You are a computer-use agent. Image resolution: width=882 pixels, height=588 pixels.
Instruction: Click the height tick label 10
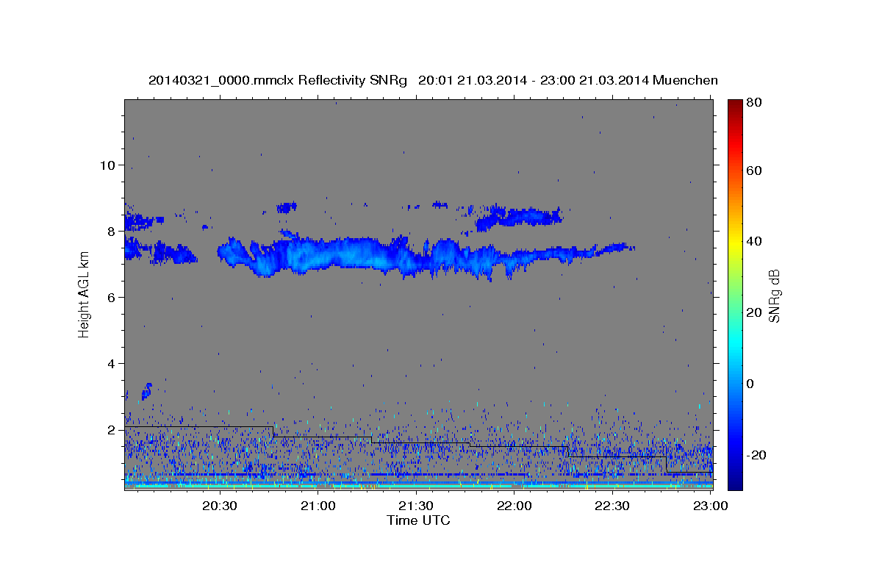click(107, 165)
